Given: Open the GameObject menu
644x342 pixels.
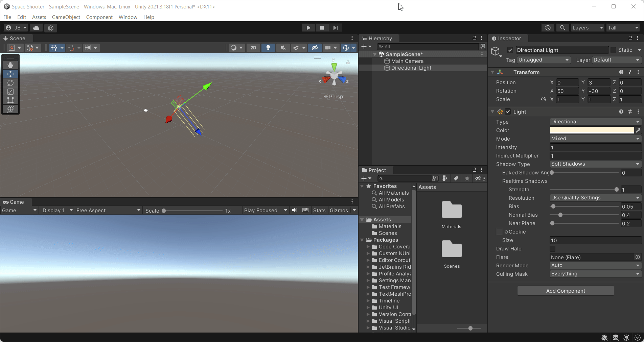Looking at the screenshot, I should 66,17.
